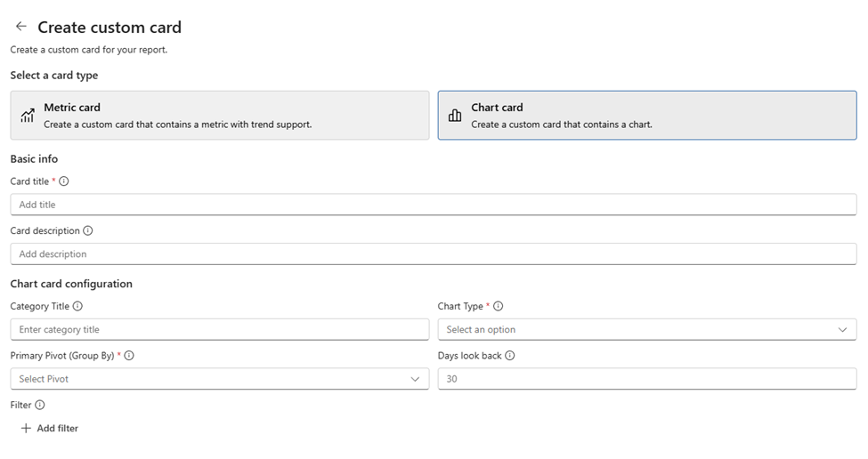This screenshot has width=868, height=459.
Task: Click info icon beside Days look back
Action: [510, 356]
